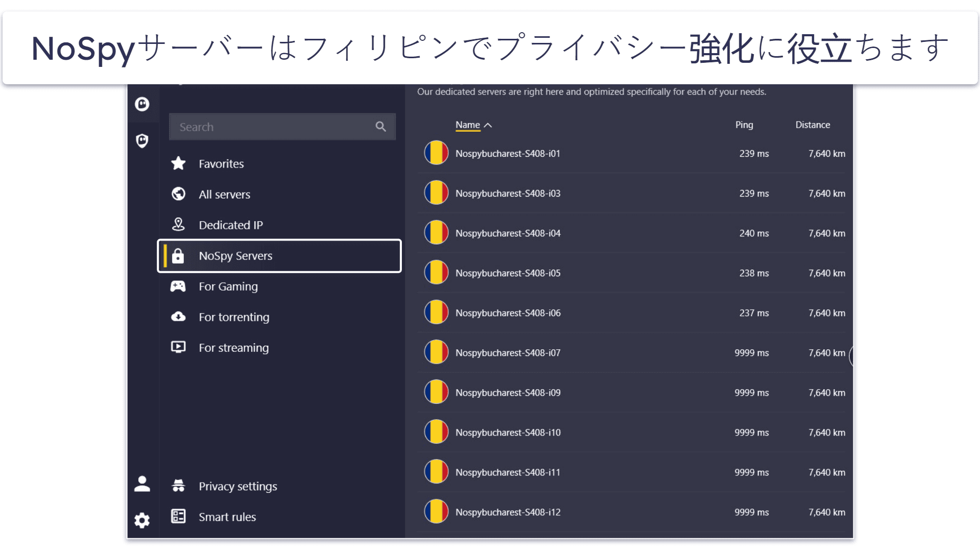Image resolution: width=980 pixels, height=551 pixels.
Task: Click the 7,640 km distance of S408-i12
Action: 827,512
